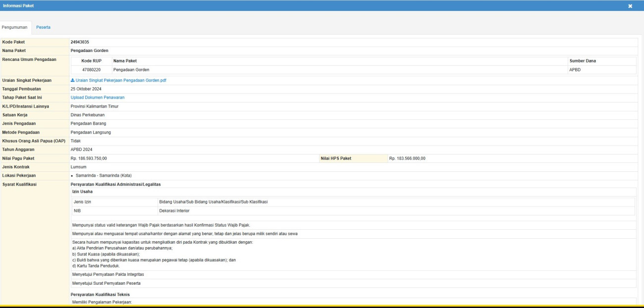Click the Tanggal Pembuatan date 25 Oktober 2024
Image resolution: width=644 pixels, height=308 pixels.
(x=86, y=89)
